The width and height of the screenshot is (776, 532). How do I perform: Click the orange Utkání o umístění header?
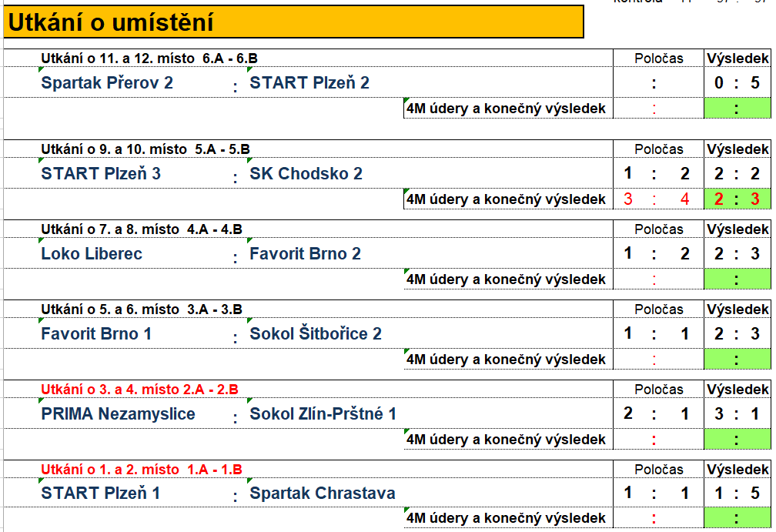(293, 22)
